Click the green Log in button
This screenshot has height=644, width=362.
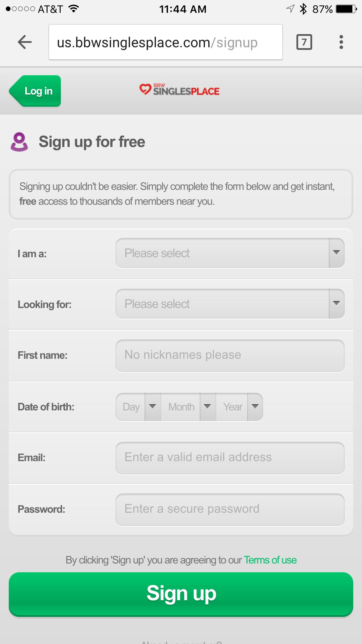pyautogui.click(x=36, y=91)
